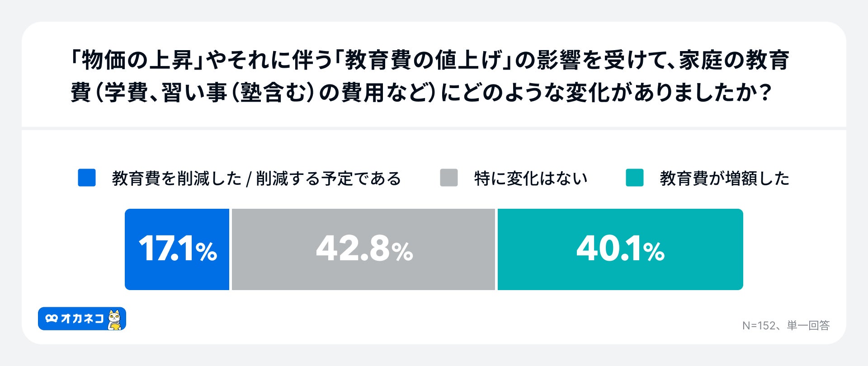Viewport: 868px width, 366px height.
Task: Select the legend label 教育費が増額した
Action: (x=724, y=178)
